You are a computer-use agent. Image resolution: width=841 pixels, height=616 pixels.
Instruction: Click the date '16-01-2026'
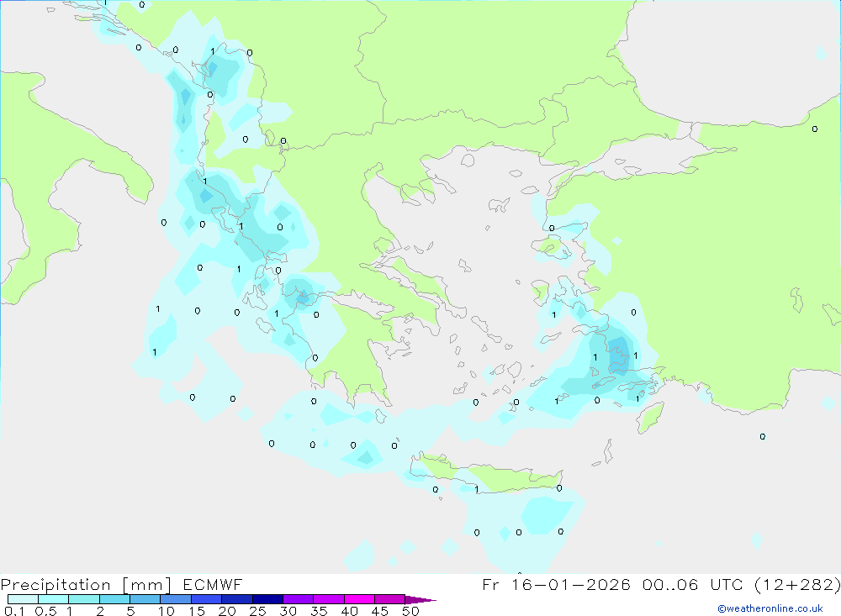[570, 584]
